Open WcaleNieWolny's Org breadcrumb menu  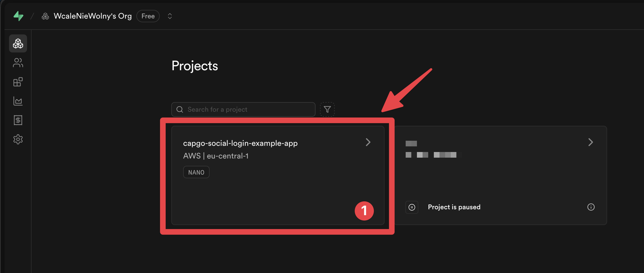[93, 16]
